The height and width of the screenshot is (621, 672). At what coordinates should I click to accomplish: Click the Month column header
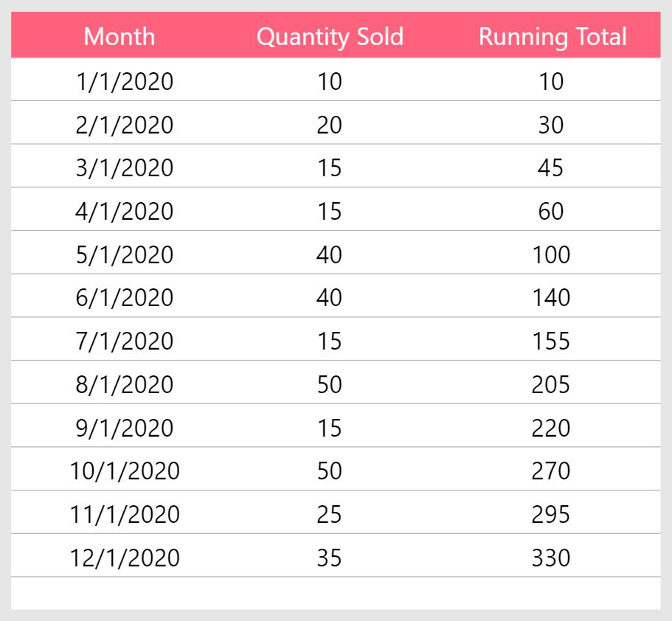tap(119, 36)
